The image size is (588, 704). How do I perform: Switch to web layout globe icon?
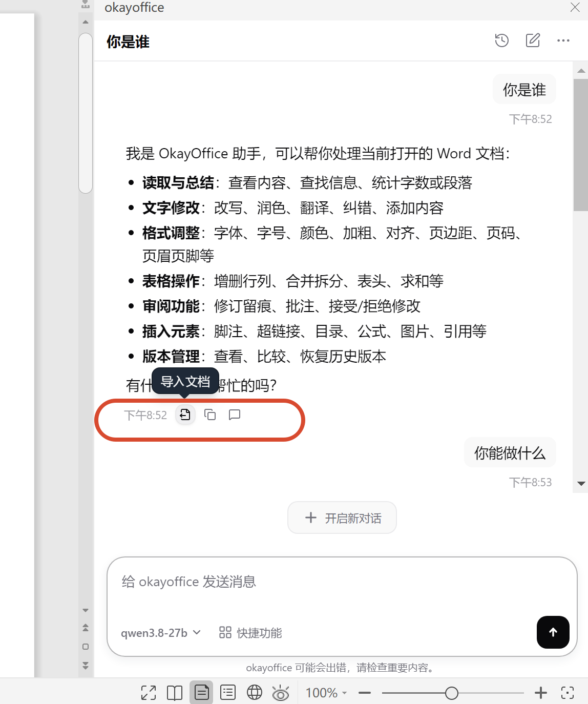pos(255,693)
